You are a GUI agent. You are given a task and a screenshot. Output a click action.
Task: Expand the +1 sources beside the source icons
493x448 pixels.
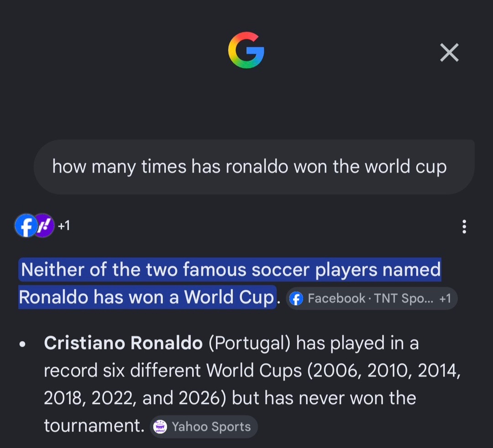(x=64, y=225)
